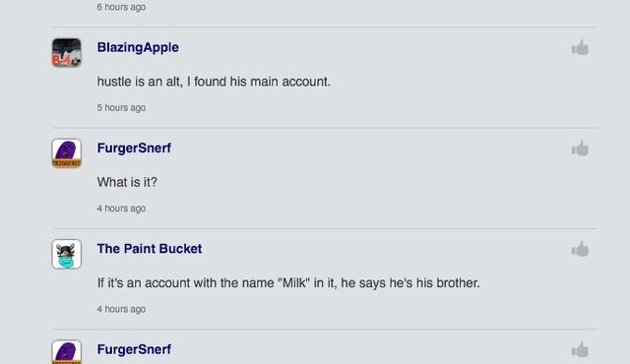Like FurgerSnerf's "What is it?" comment
Screen dimensions: 630x364
click(580, 149)
